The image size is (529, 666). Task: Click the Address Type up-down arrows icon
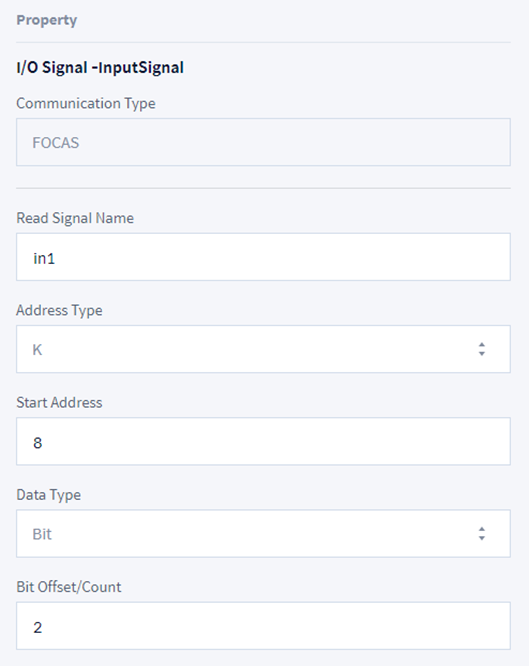pos(481,349)
